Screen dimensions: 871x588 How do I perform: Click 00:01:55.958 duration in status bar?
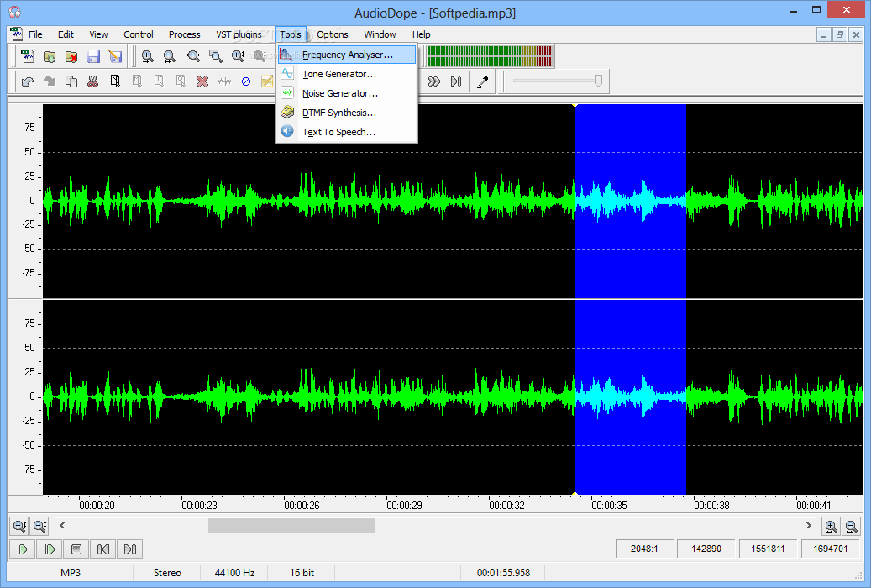pos(503,572)
